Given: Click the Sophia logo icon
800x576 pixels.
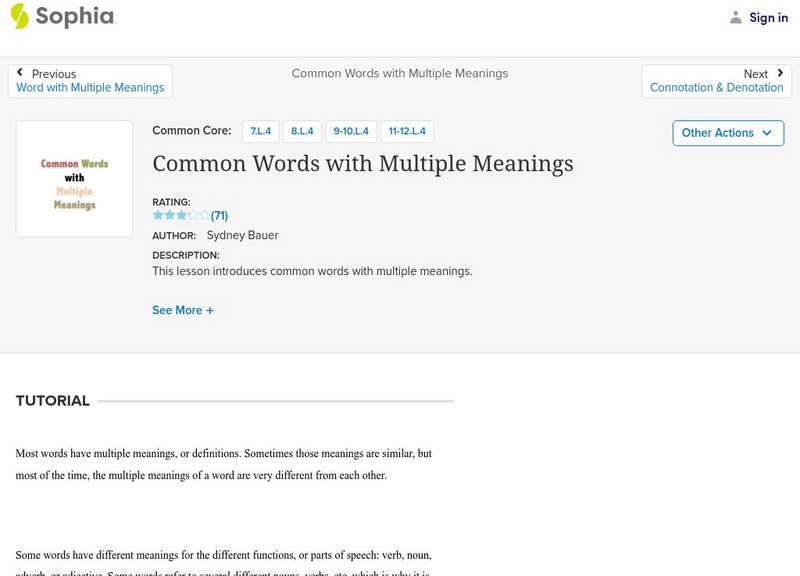Looking at the screenshot, I should pos(20,16).
